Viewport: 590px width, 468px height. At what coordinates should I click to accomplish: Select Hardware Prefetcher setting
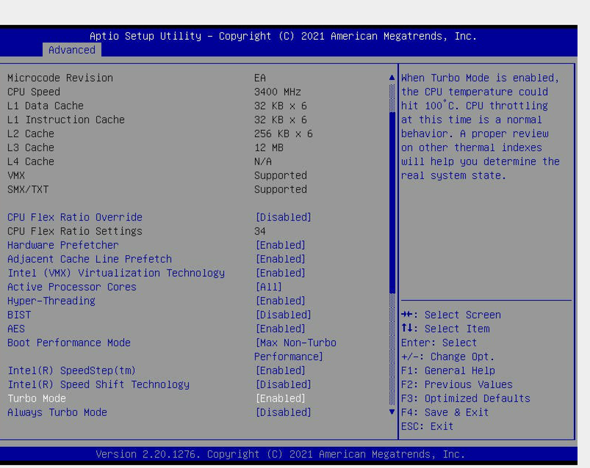63,245
